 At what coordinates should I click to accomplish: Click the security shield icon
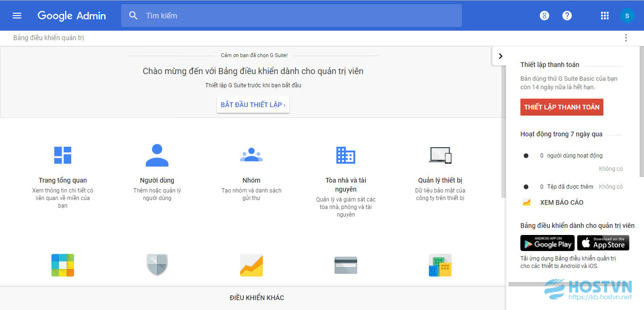pyautogui.click(x=157, y=265)
